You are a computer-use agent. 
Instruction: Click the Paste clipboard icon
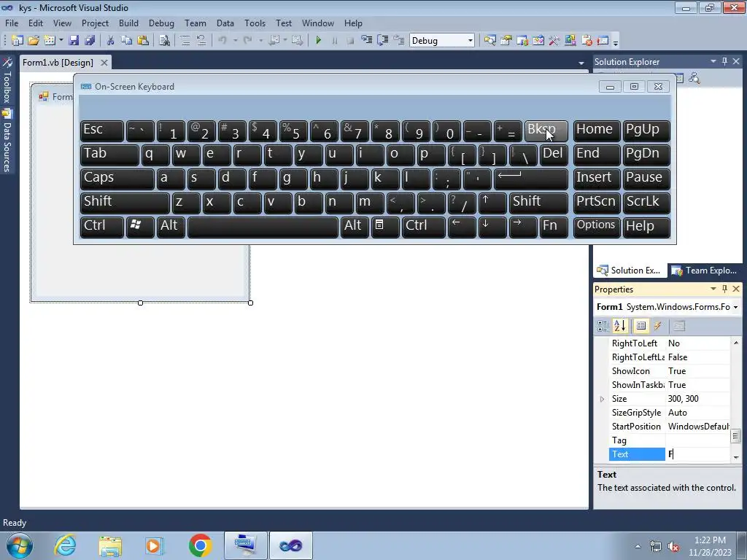[x=142, y=41]
